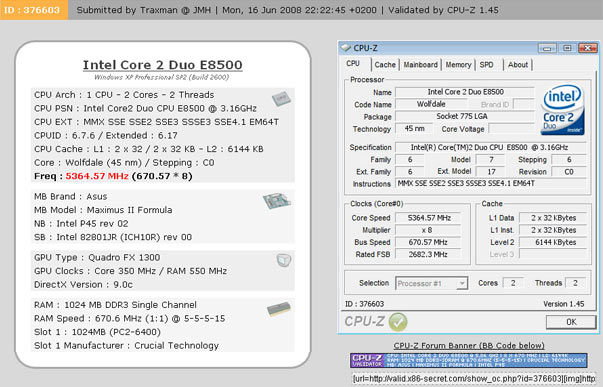Image resolution: width=603 pixels, height=387 pixels.
Task: Click the Name field showing Intel Core 2 Duo E8500
Action: coord(465,92)
